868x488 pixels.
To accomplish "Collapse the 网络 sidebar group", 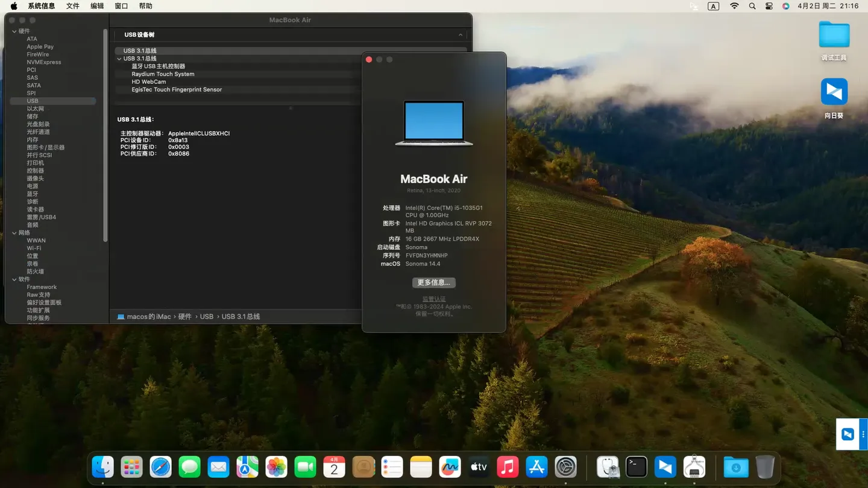I will tap(14, 233).
